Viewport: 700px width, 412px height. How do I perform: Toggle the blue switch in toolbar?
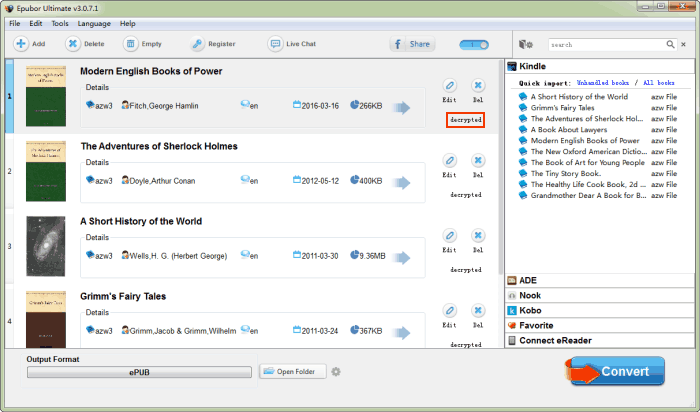click(474, 45)
